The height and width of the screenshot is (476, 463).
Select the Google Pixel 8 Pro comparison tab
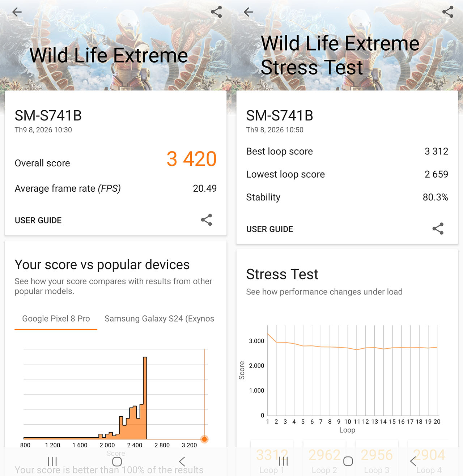[56, 319]
